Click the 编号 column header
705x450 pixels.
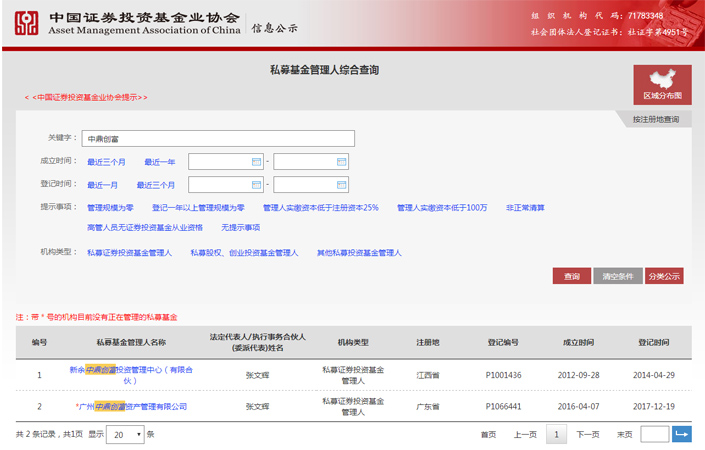(x=40, y=342)
